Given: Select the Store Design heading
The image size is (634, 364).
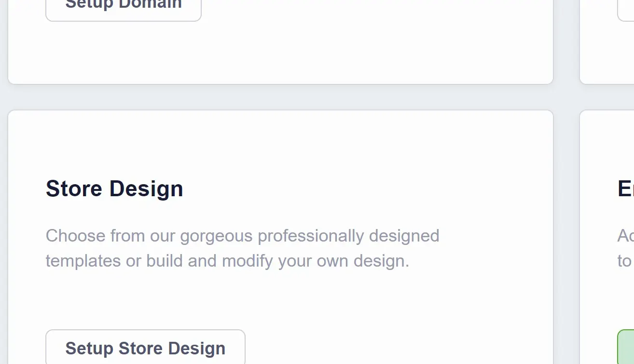Looking at the screenshot, I should [x=114, y=189].
